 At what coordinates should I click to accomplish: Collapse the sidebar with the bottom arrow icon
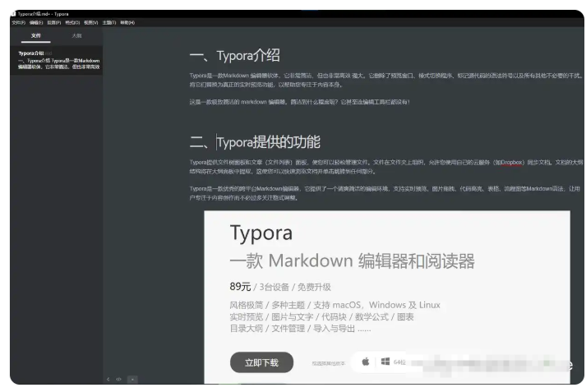[x=108, y=380]
